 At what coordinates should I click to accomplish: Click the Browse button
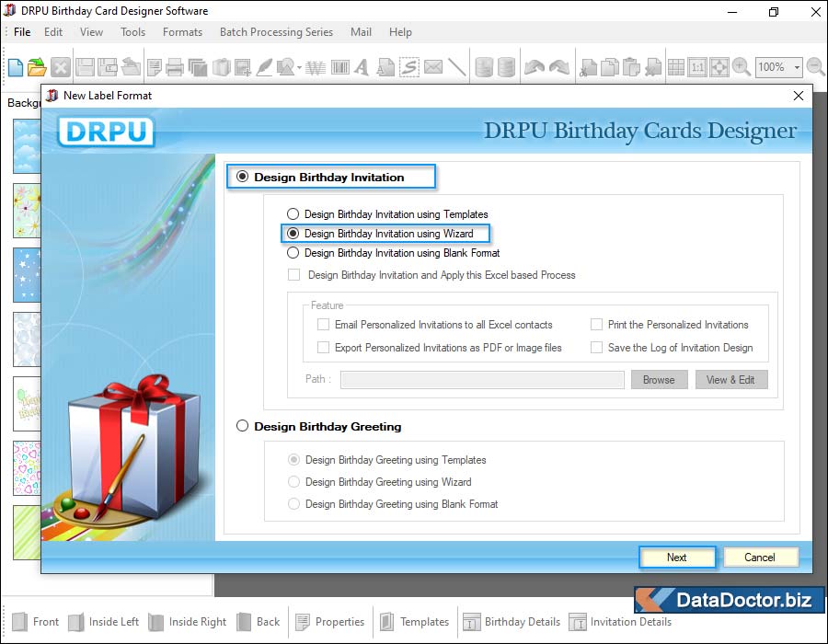click(659, 380)
